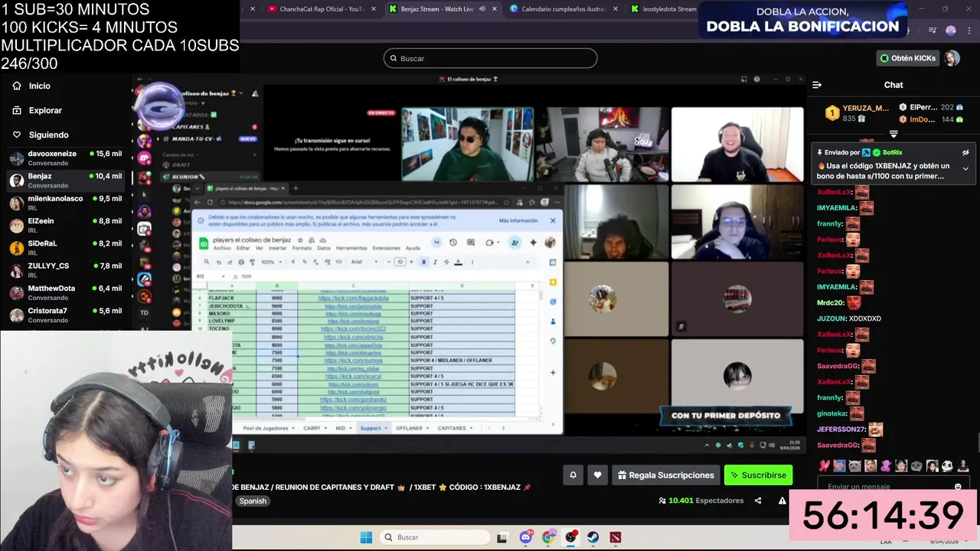Collapse the chat panel with the arrow icon
This screenshot has height=551, width=980.
point(817,85)
